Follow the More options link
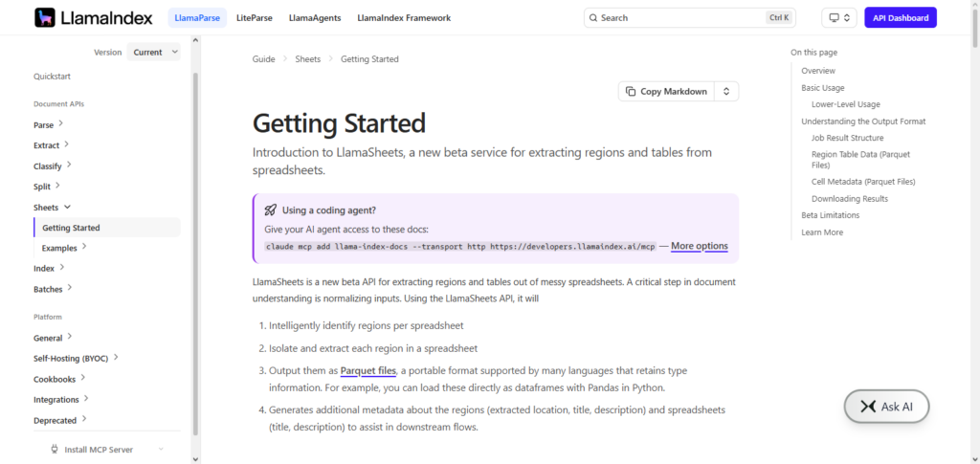Image resolution: width=980 pixels, height=464 pixels. 700,246
